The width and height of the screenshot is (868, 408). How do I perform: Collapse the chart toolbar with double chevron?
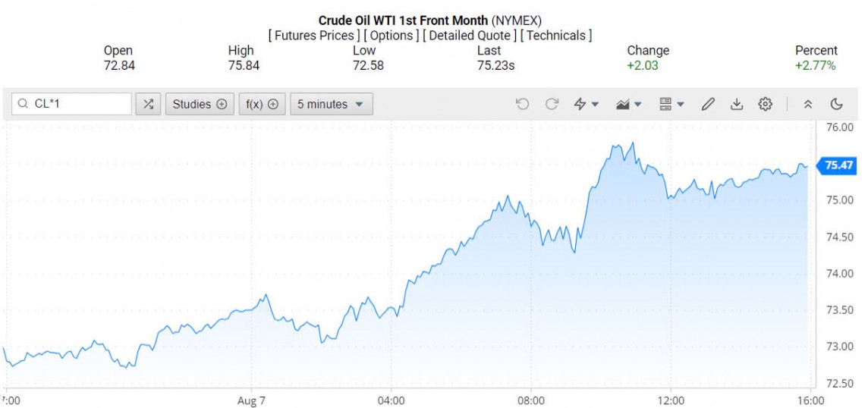coord(808,104)
